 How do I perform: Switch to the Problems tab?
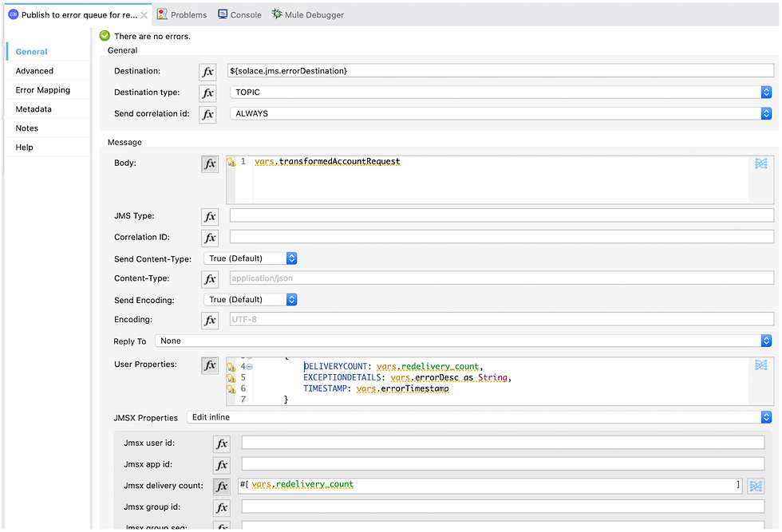click(x=182, y=15)
